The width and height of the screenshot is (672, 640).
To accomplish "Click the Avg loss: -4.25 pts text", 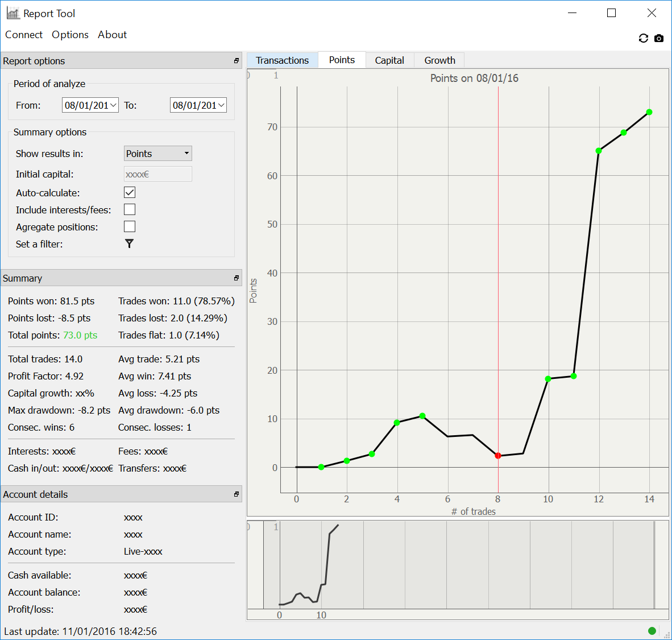I will click(x=157, y=393).
